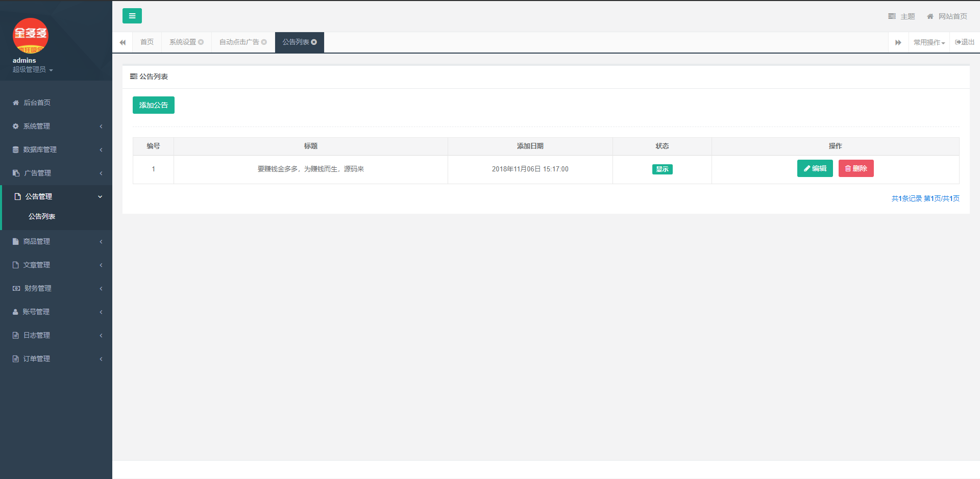Screen dimensions: 980x479
Task: Select 后台首页 in the sidebar
Action: (37, 103)
